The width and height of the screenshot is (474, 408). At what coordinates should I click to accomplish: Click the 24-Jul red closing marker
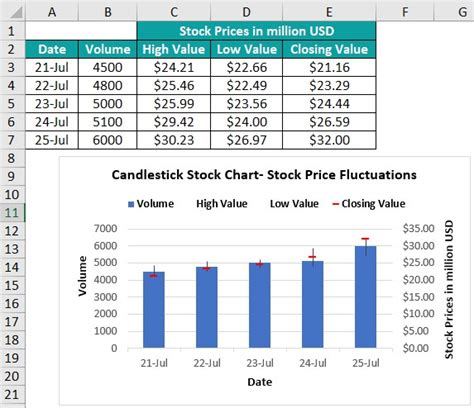tap(312, 257)
